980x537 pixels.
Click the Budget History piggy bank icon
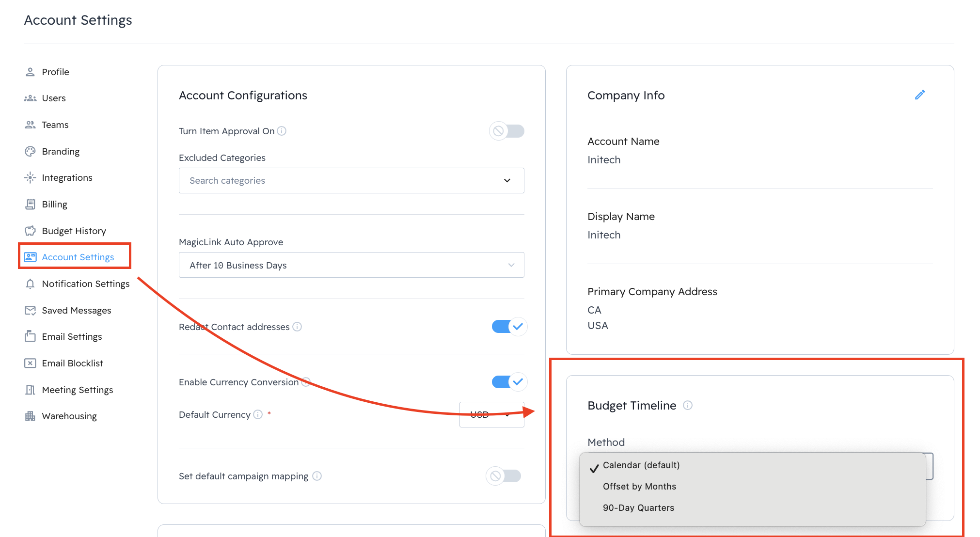point(30,231)
